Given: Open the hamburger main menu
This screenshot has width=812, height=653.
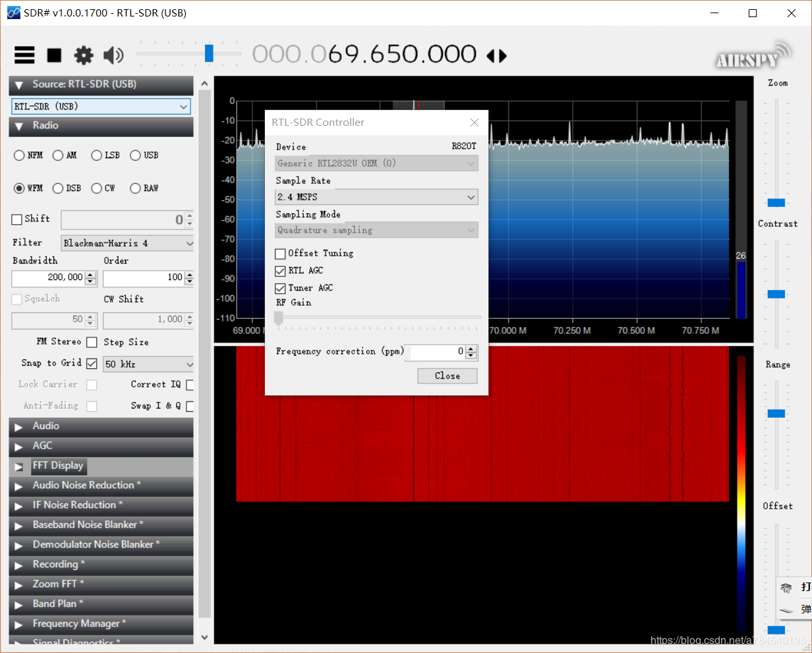Looking at the screenshot, I should (x=24, y=55).
